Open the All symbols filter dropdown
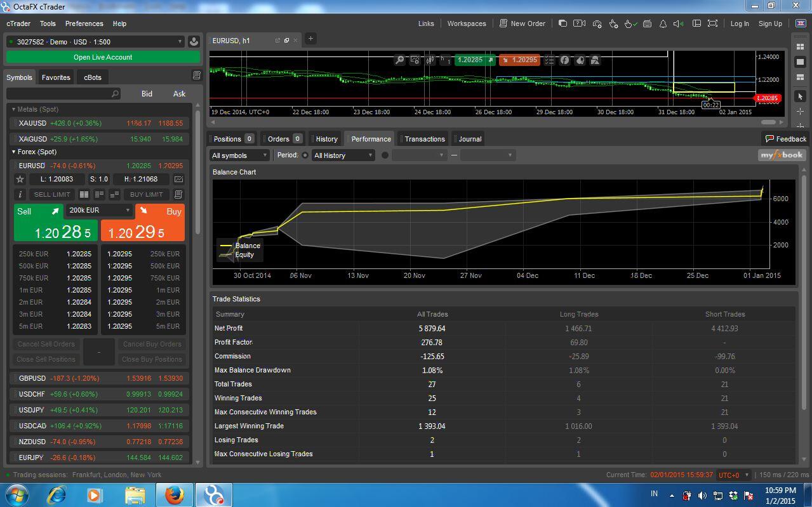The image size is (812, 507). point(240,155)
